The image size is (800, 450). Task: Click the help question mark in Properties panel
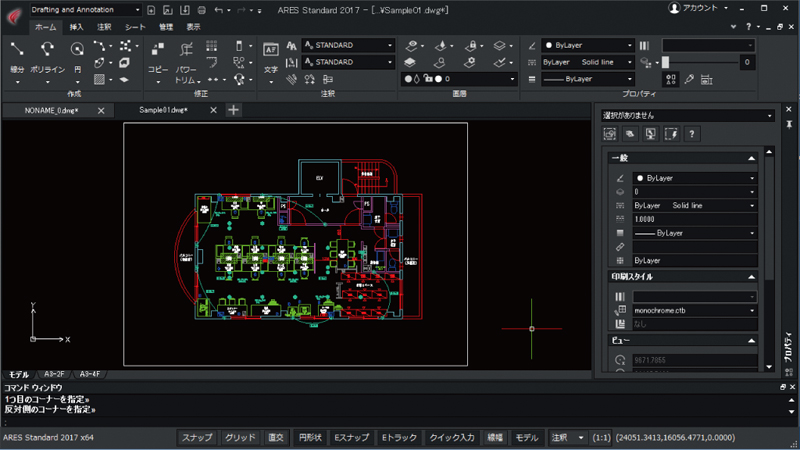pyautogui.click(x=690, y=133)
